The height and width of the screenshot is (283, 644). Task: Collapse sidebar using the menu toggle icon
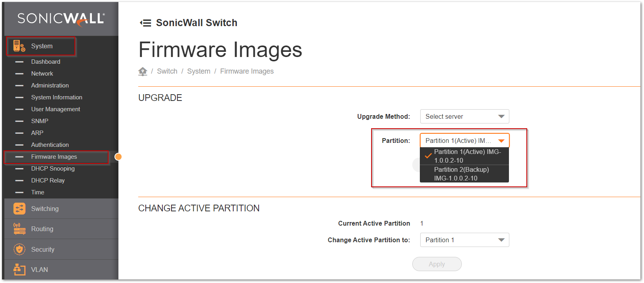(x=146, y=23)
